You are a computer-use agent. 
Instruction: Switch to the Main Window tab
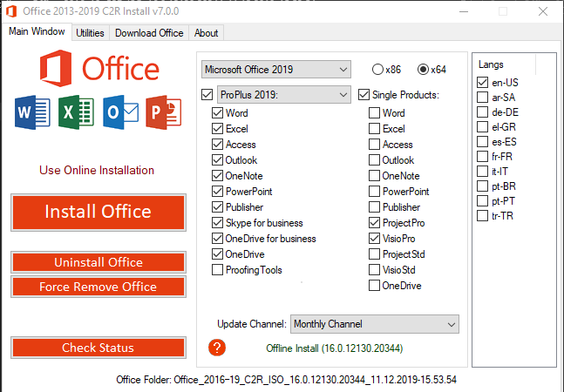click(37, 31)
